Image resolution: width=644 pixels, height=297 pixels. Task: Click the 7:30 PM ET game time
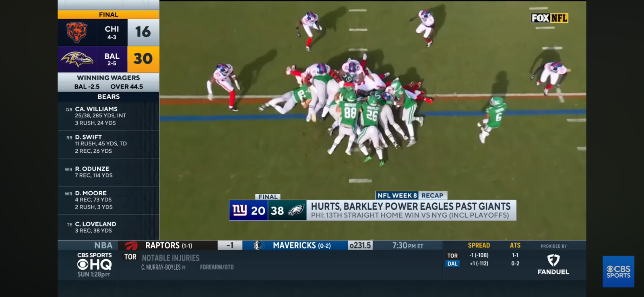(x=408, y=246)
